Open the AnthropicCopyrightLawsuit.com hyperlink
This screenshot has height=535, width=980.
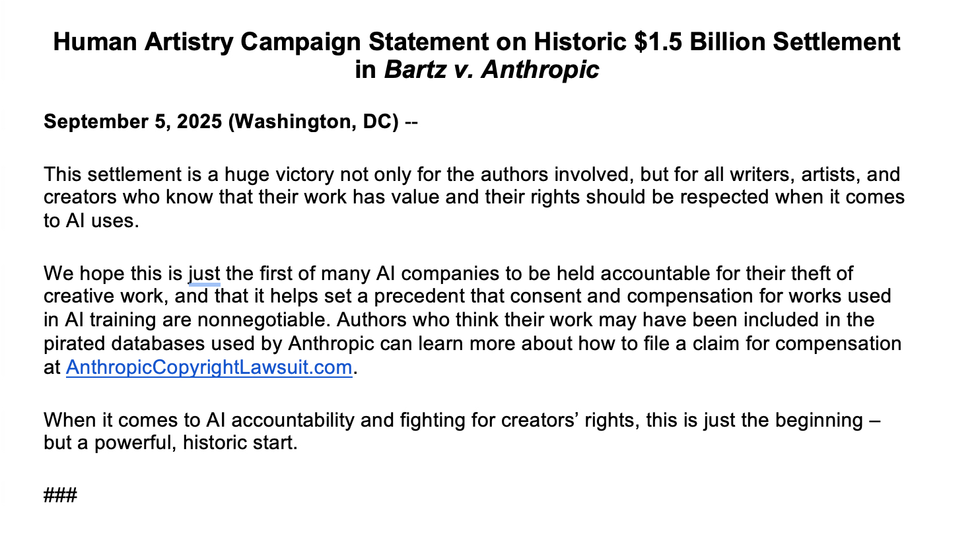point(209,367)
